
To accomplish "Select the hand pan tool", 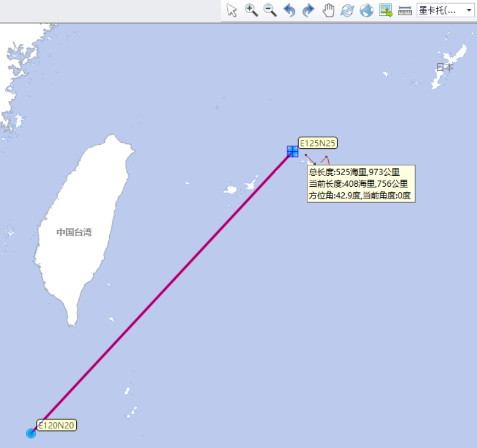I will point(328,10).
